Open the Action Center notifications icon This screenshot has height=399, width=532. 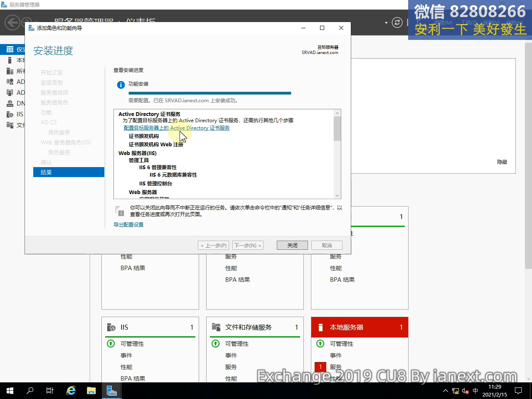tap(518, 391)
